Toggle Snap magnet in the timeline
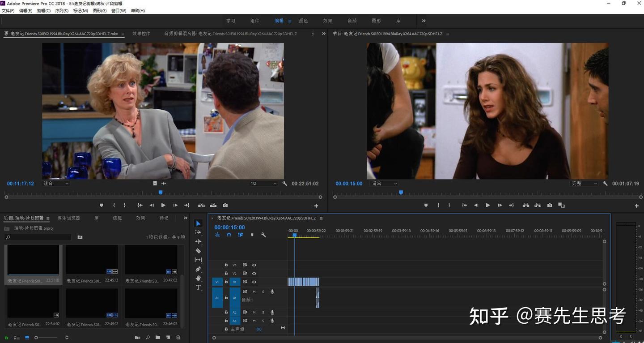Viewport: 644px width, 343px height. pyautogui.click(x=229, y=235)
